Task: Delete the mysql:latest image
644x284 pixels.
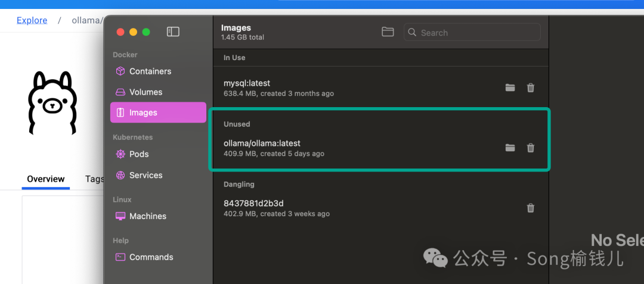Action: pos(531,88)
